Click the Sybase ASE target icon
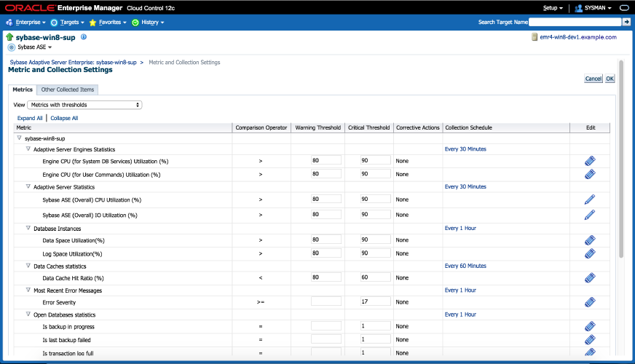The width and height of the screenshot is (635, 364). click(x=12, y=47)
